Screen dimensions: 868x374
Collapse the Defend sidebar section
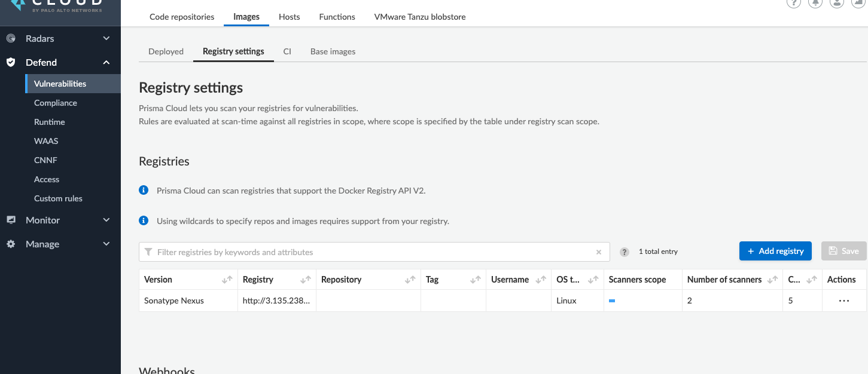click(x=106, y=63)
